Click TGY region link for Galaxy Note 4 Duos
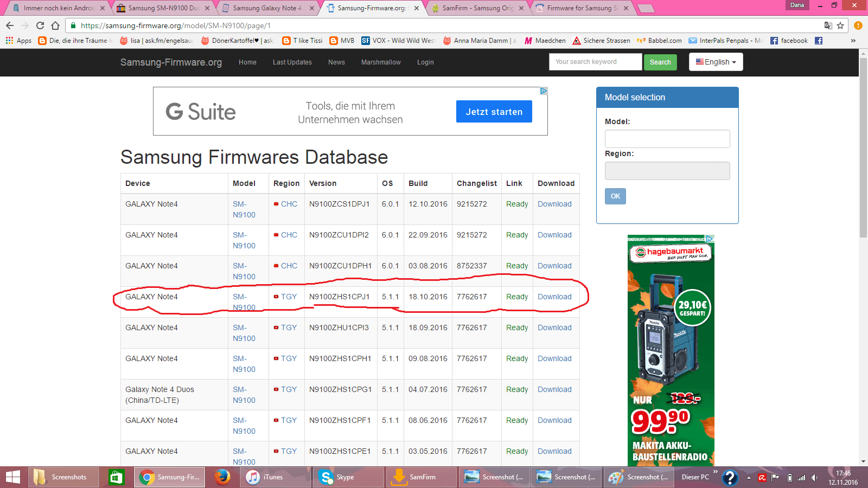Image resolution: width=868 pixels, height=488 pixels. click(289, 389)
